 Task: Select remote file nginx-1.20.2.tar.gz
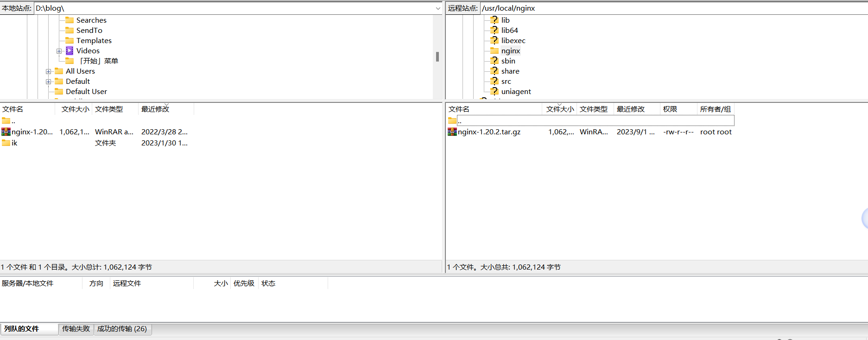(489, 132)
